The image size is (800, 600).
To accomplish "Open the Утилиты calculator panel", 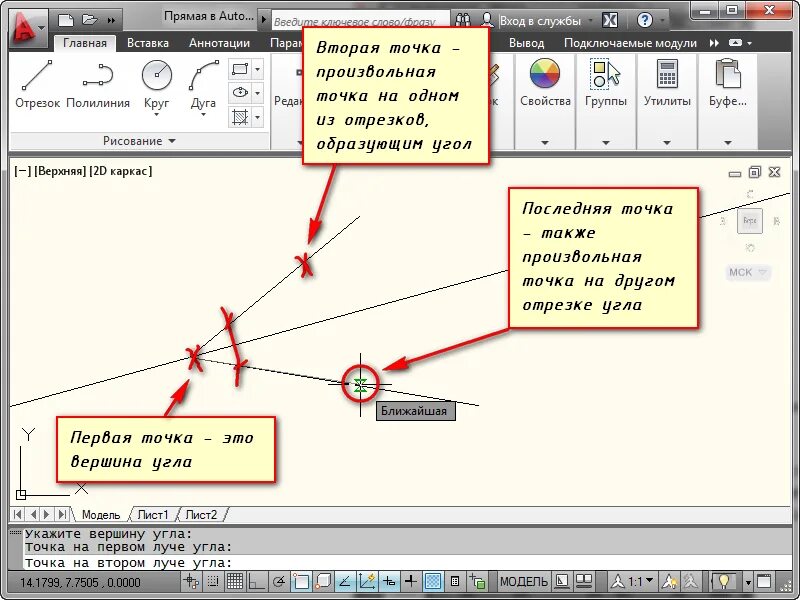I will pos(667,82).
